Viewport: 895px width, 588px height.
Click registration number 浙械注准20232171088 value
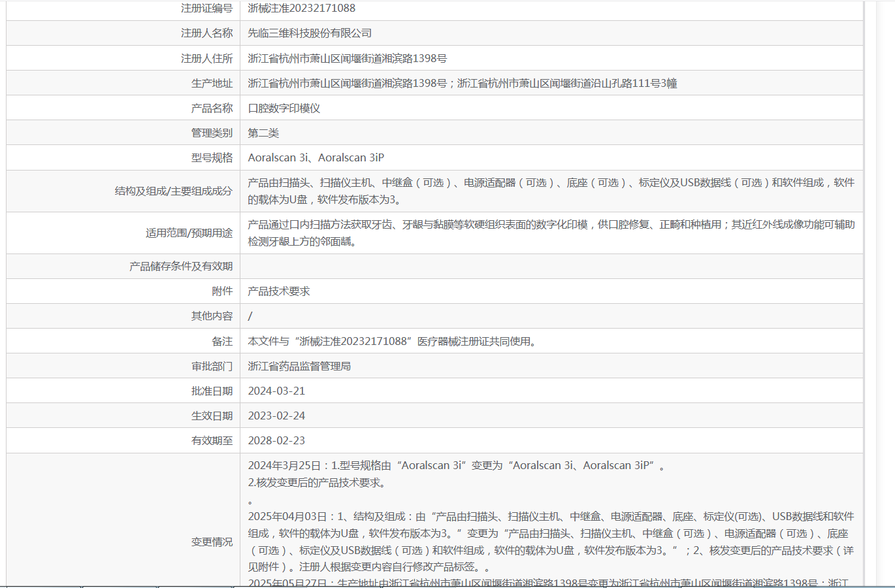pos(302,8)
